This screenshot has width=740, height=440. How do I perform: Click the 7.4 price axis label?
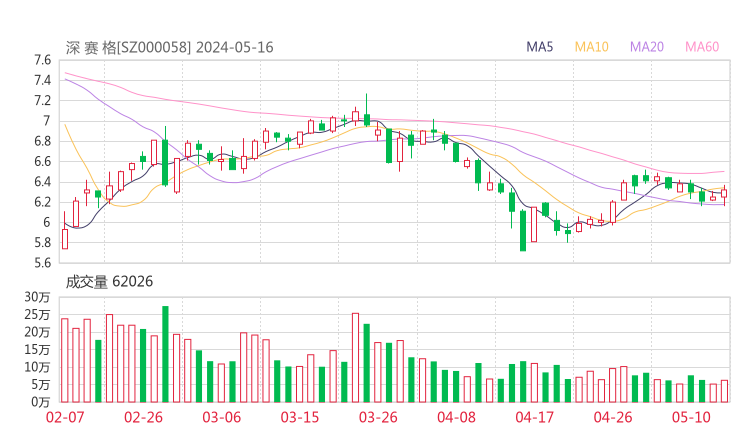(42, 80)
